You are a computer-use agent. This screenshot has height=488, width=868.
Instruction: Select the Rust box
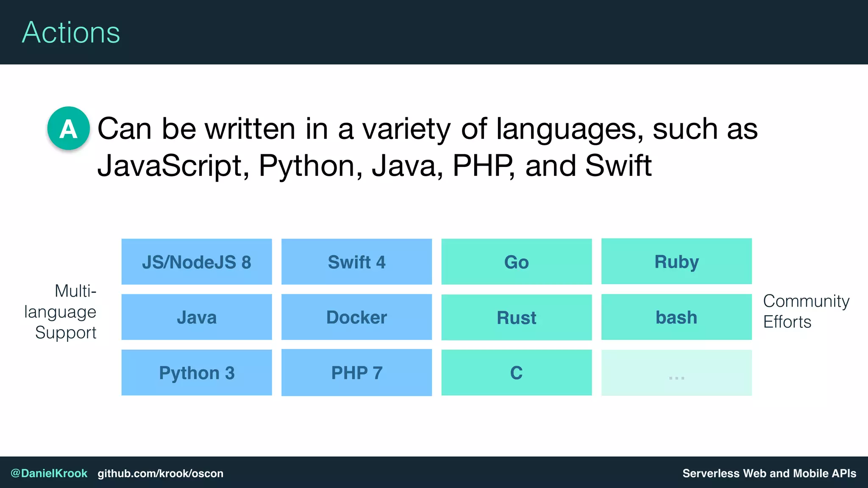point(516,317)
